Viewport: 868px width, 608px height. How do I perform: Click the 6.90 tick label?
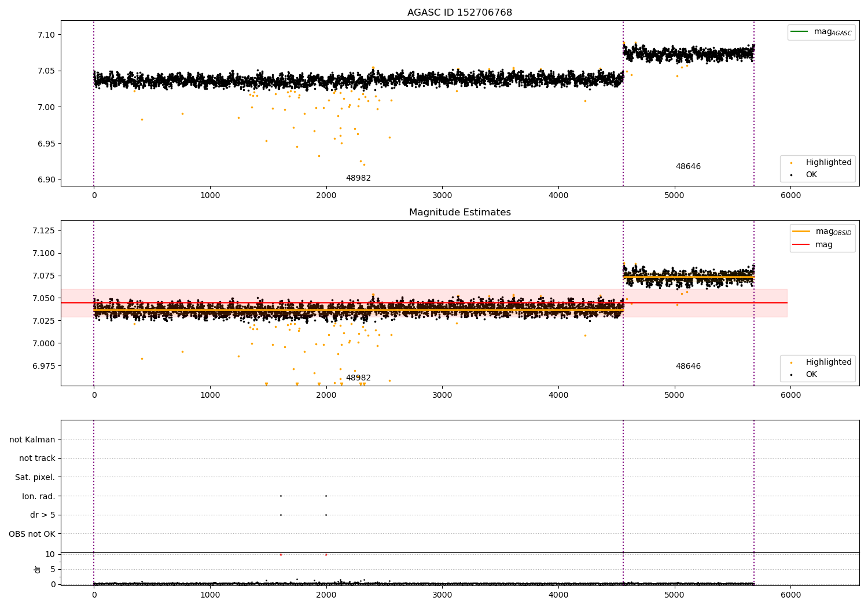click(x=46, y=180)
